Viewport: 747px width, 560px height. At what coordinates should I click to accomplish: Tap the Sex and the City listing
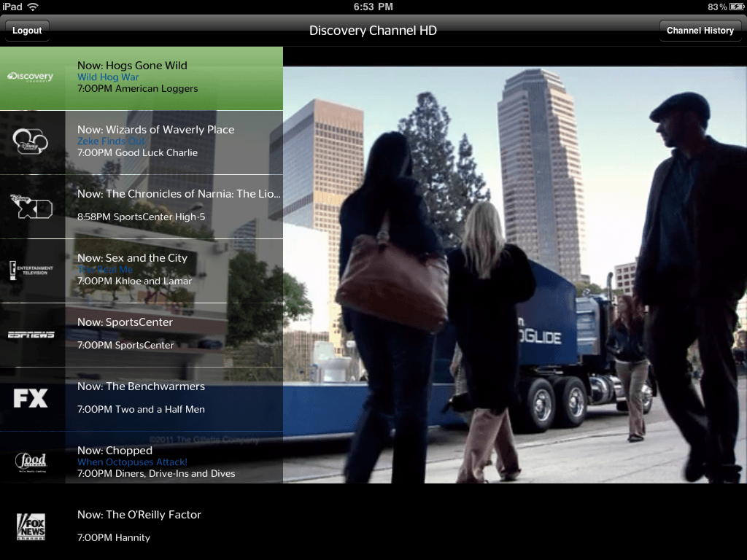(x=132, y=258)
